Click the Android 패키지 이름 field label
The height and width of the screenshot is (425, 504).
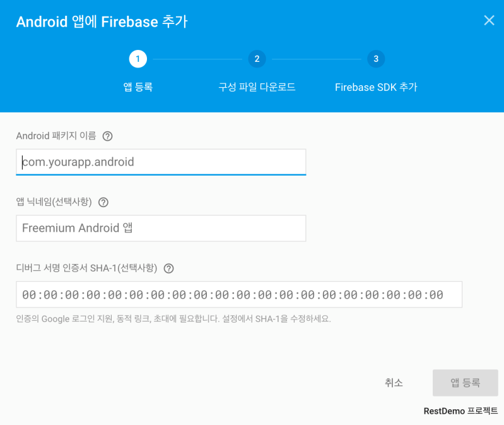click(56, 136)
